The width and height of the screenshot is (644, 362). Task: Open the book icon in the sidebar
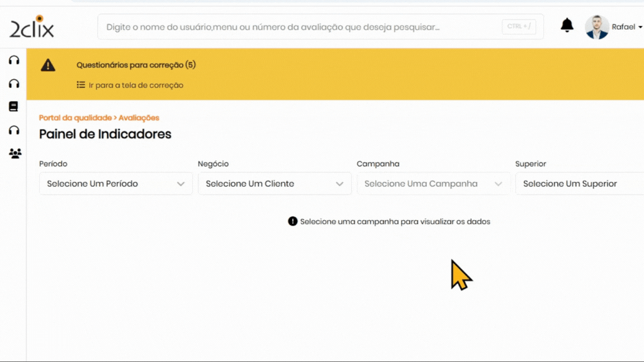point(14,106)
